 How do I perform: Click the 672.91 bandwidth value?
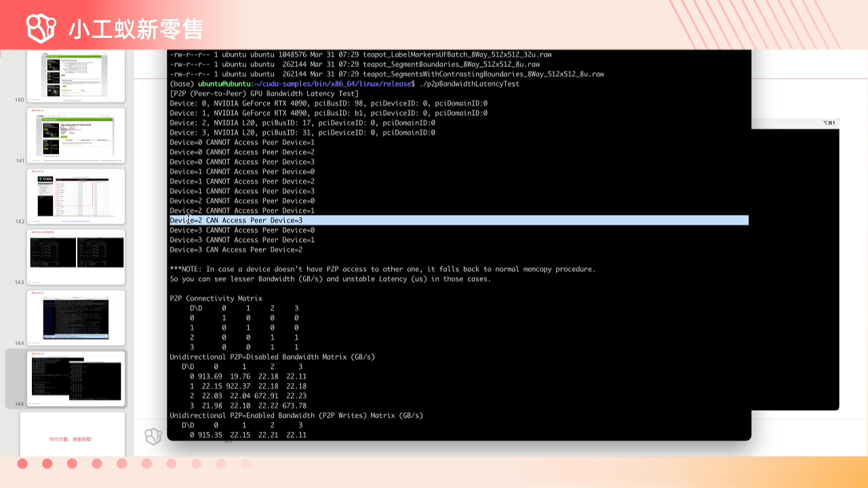pyautogui.click(x=267, y=396)
